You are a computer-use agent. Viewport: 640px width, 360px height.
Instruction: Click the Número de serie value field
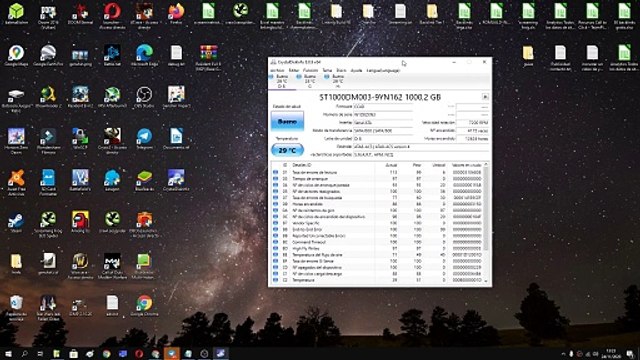pos(383,115)
